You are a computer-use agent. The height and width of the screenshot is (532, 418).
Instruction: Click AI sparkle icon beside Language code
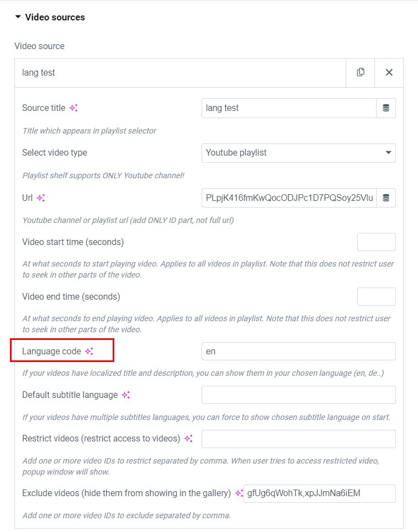point(89,351)
